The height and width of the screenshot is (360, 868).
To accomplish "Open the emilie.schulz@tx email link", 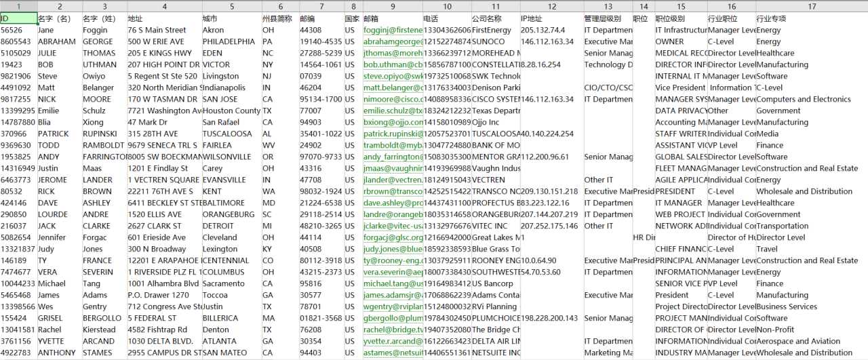I will (393, 111).
